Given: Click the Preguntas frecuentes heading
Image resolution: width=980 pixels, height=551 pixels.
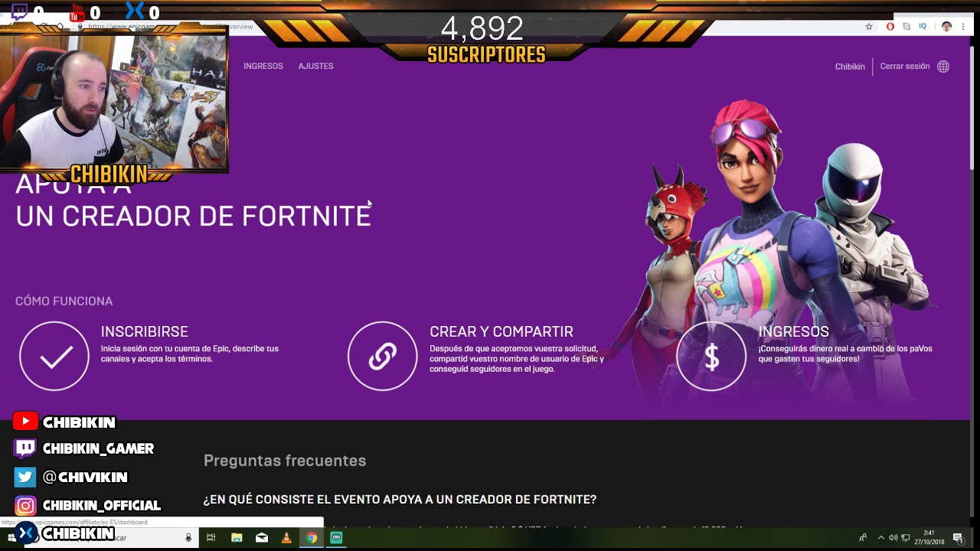Looking at the screenshot, I should pyautogui.click(x=285, y=461).
